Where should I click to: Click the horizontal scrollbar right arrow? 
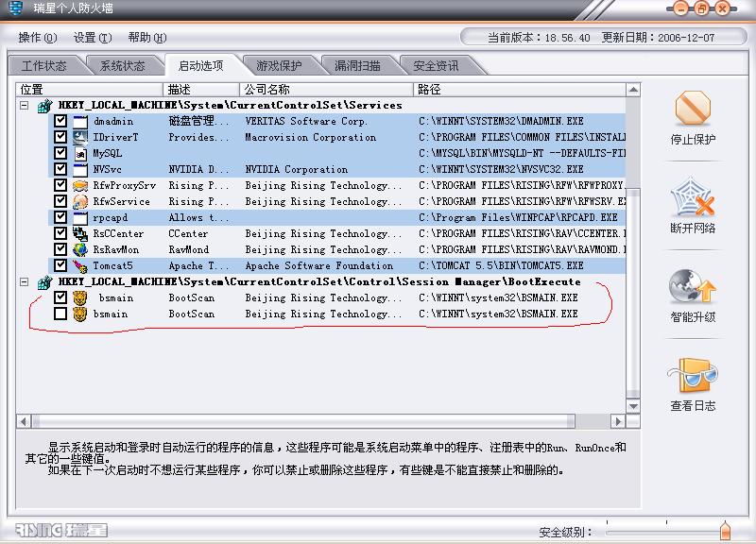[618, 422]
